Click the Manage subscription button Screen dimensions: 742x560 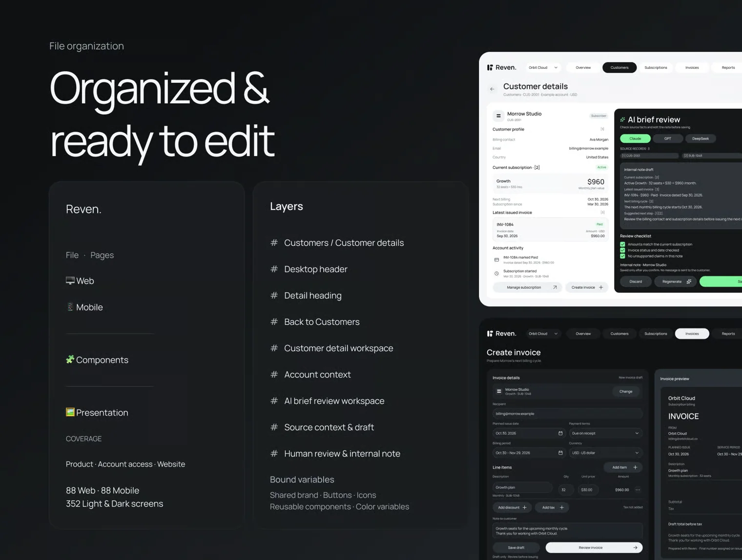[528, 287]
